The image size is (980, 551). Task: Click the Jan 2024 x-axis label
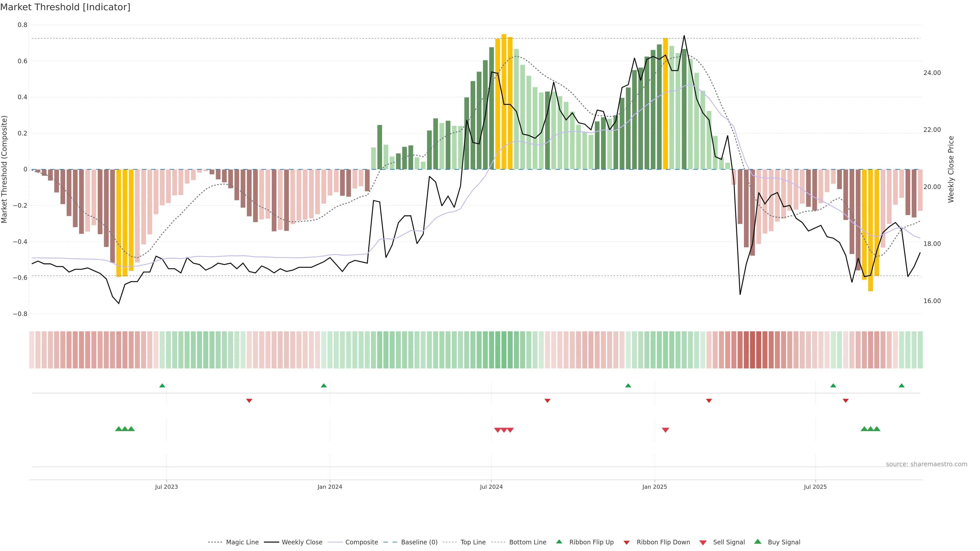[x=330, y=487]
